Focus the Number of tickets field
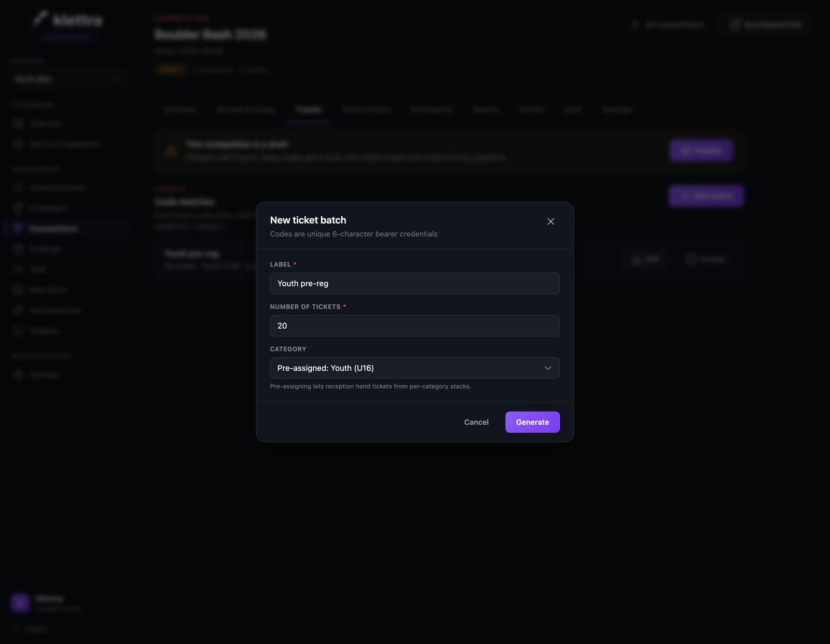The image size is (830, 644). [414, 326]
